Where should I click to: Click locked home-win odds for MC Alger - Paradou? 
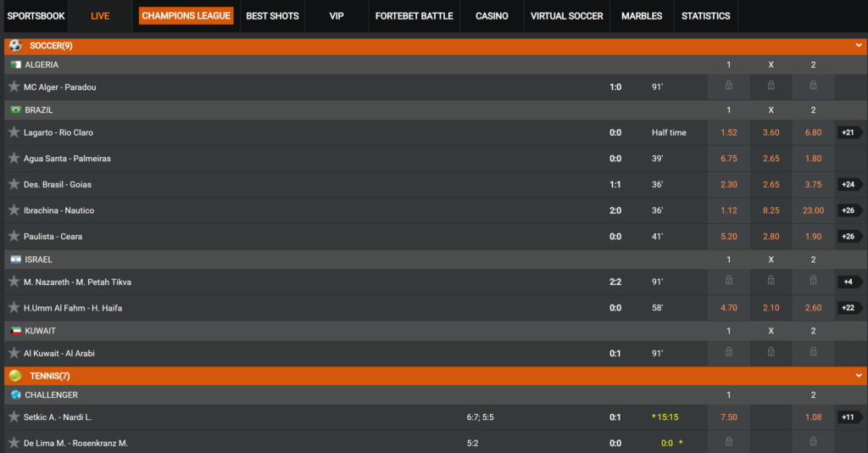pyautogui.click(x=728, y=86)
